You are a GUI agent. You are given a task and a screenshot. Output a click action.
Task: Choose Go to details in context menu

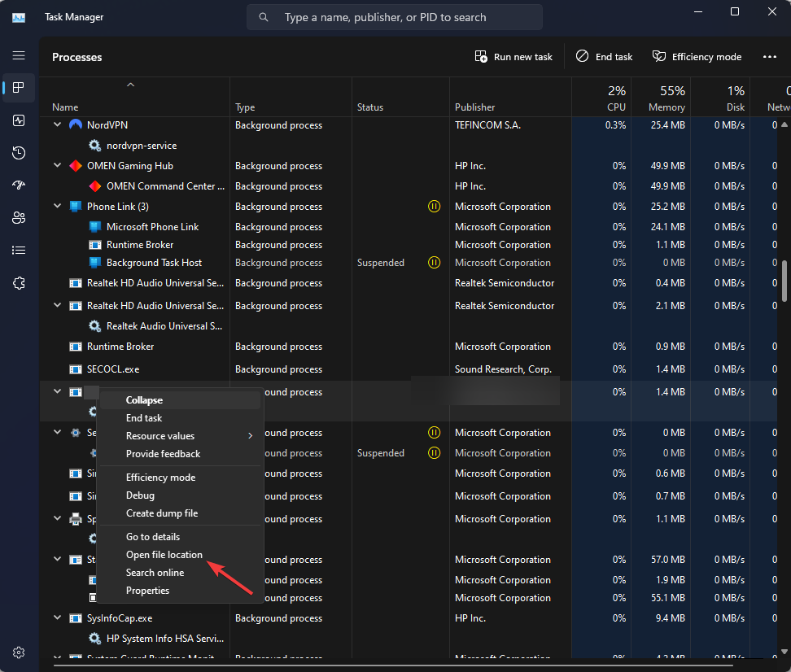point(181,537)
